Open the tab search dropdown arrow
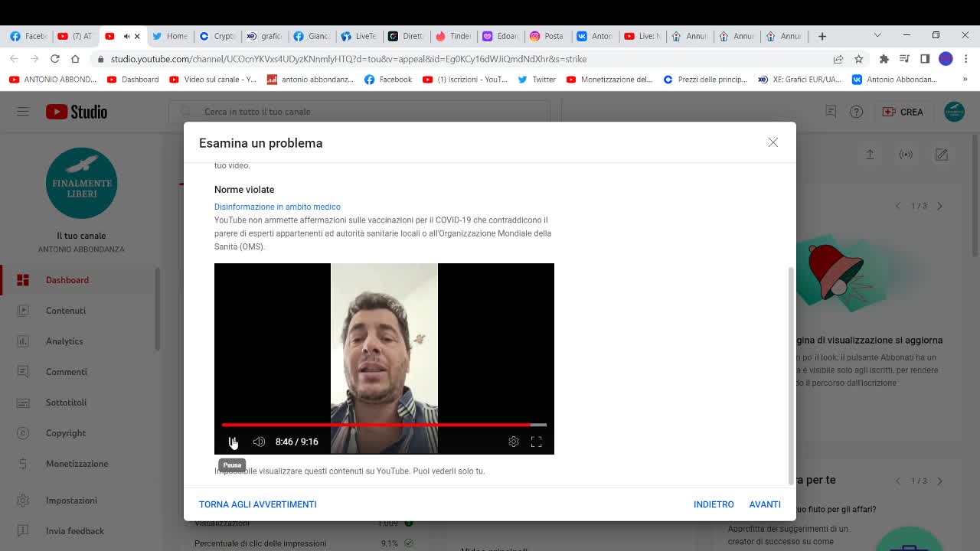The height and width of the screenshot is (551, 980). tap(877, 35)
